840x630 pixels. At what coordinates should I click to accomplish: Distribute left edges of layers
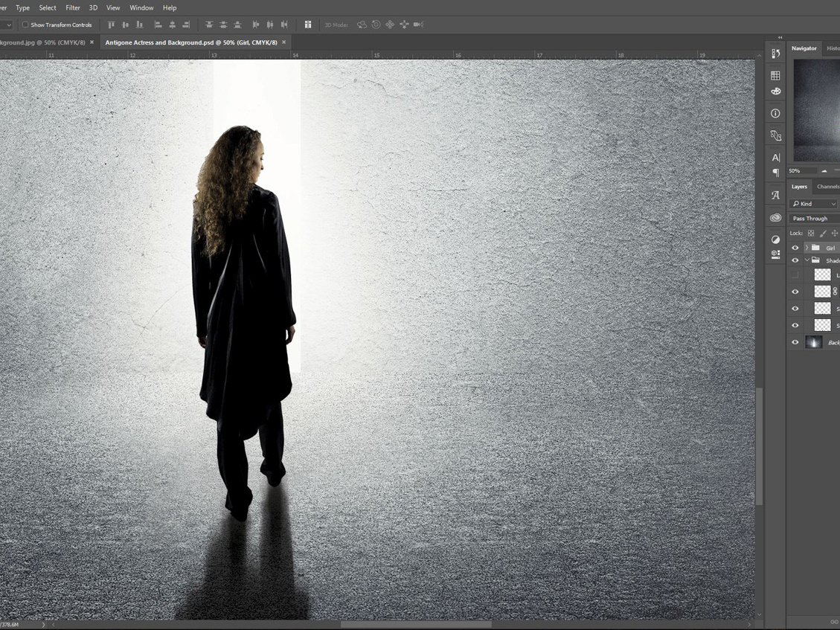pos(255,25)
